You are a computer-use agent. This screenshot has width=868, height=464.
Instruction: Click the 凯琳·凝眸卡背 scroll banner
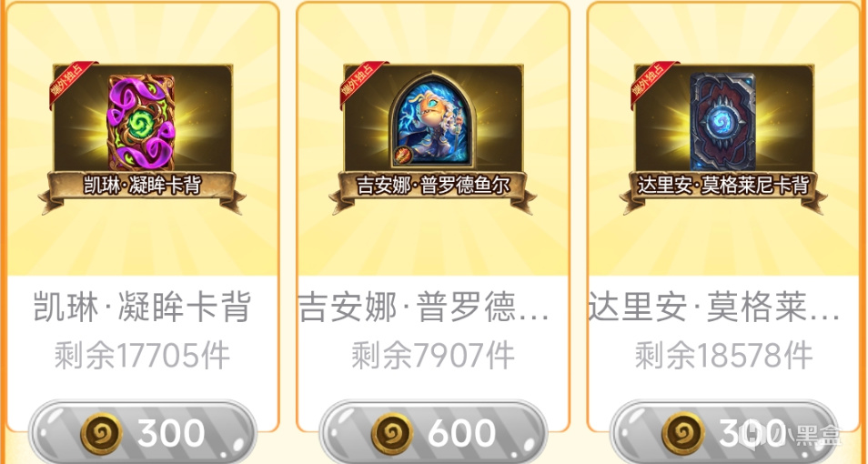pos(142,188)
